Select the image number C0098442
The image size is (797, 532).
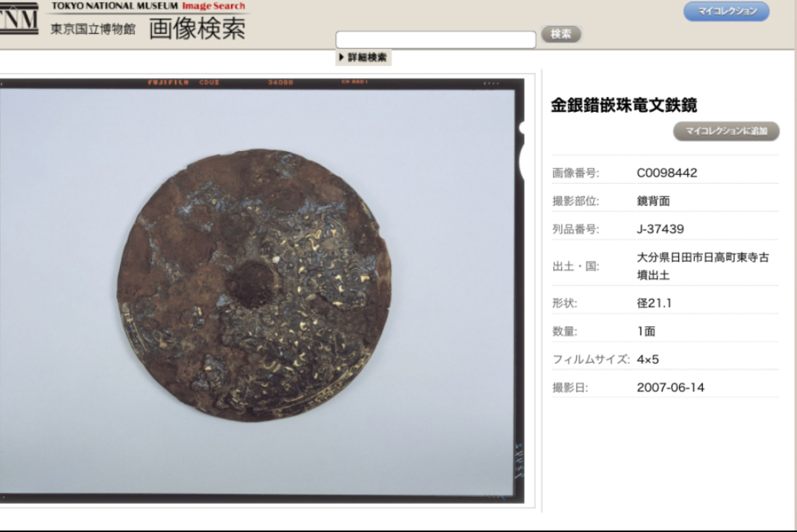click(x=667, y=173)
